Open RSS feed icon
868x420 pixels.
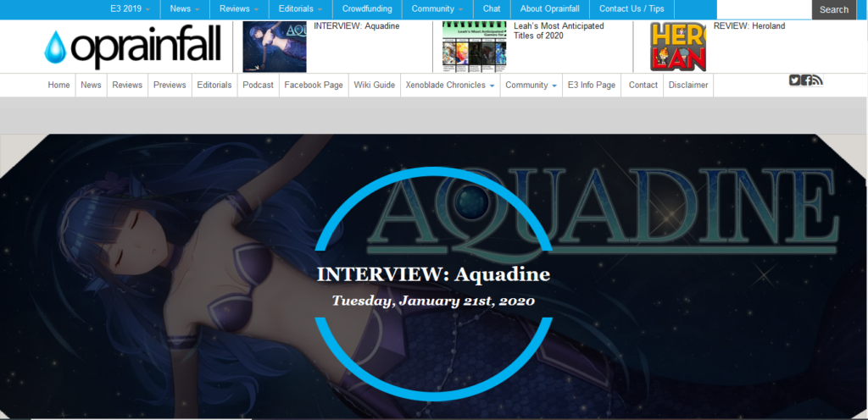818,80
